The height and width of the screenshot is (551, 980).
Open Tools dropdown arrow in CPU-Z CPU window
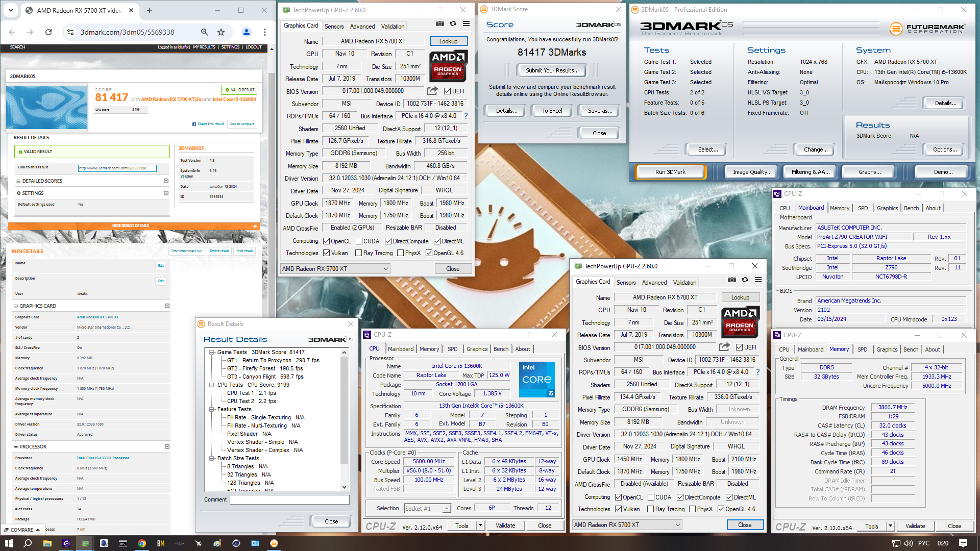480,525
